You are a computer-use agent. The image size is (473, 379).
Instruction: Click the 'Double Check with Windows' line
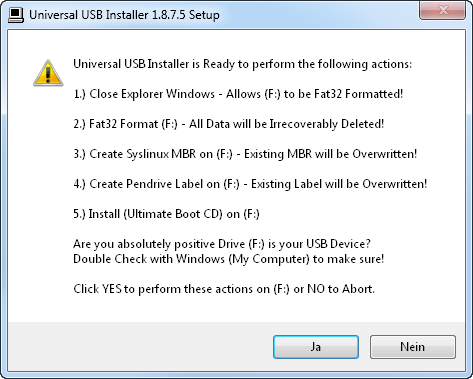coord(229,259)
